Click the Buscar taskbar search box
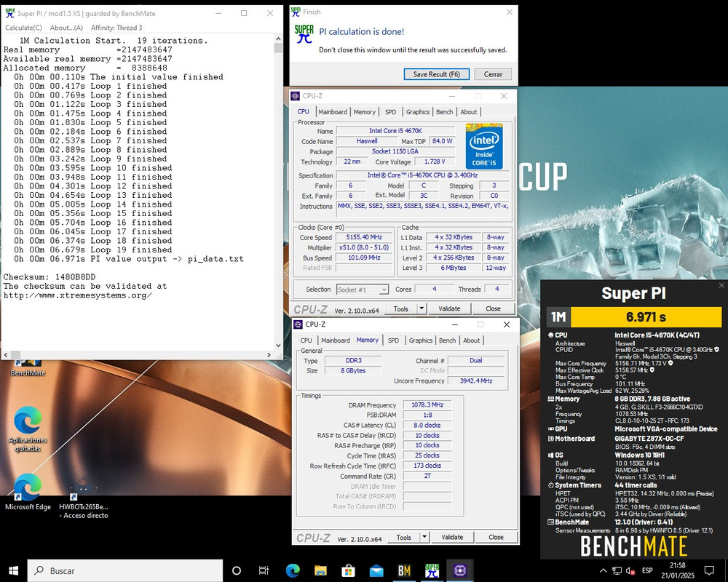Image resolution: width=728 pixels, height=582 pixels. pyautogui.click(x=125, y=570)
